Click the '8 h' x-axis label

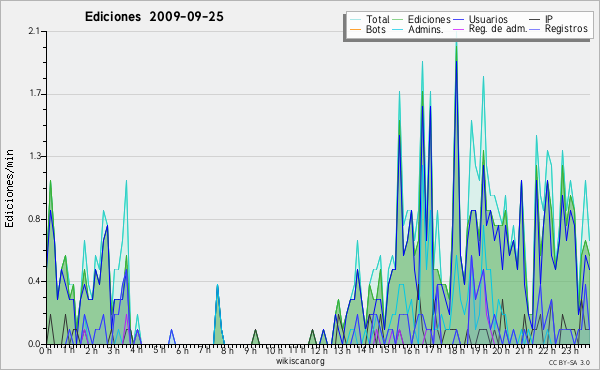click(x=227, y=350)
